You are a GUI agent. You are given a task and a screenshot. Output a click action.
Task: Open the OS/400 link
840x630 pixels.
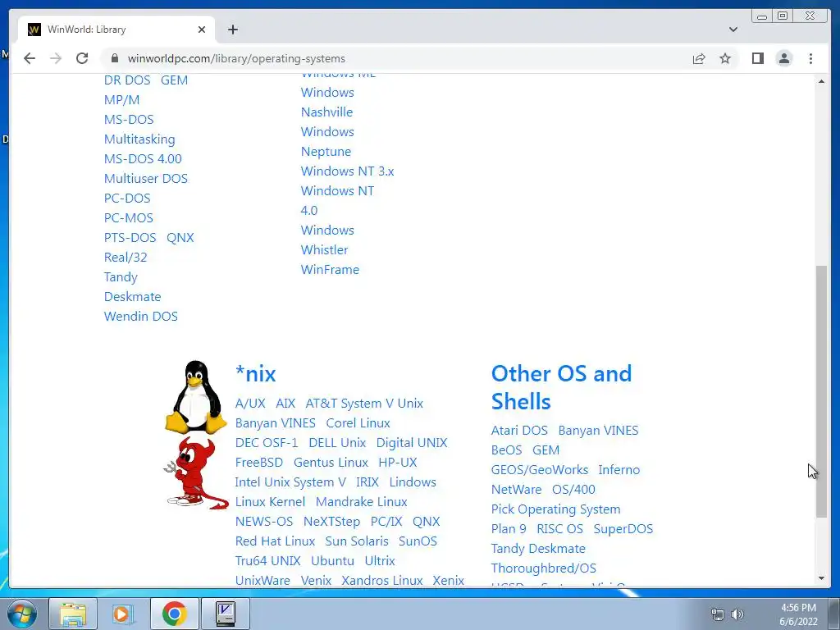(x=573, y=490)
